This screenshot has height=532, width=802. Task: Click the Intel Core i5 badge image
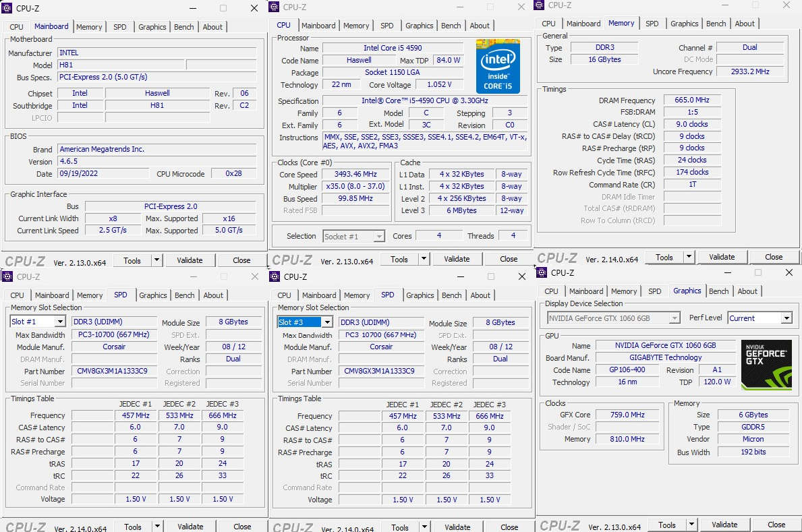pos(498,65)
